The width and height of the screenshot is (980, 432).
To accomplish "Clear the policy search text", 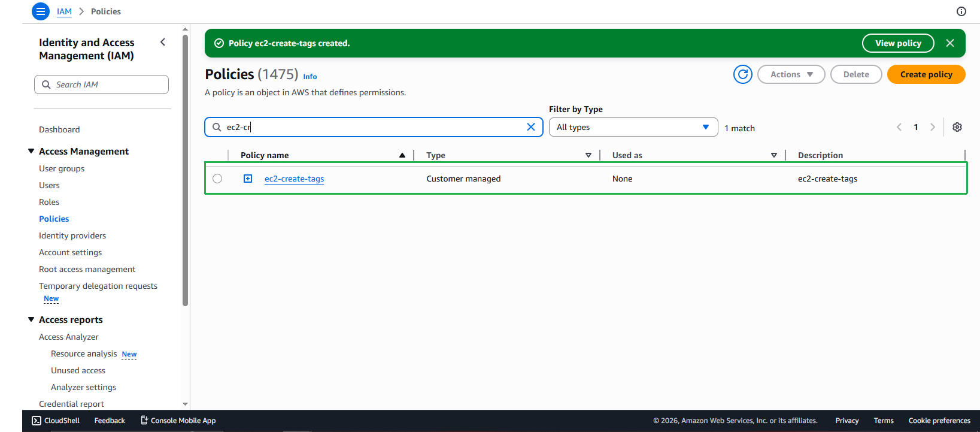I will (531, 127).
